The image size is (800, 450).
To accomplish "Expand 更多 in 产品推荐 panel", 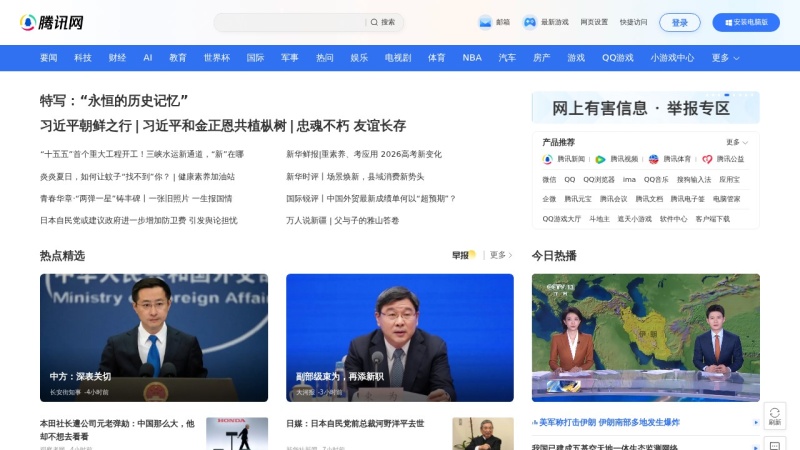I will pyautogui.click(x=737, y=142).
